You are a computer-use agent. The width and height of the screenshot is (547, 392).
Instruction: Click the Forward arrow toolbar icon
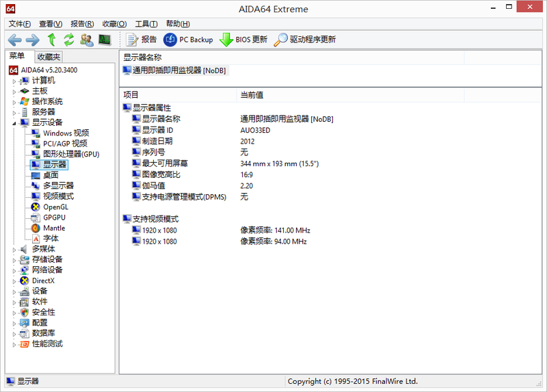tap(33, 40)
